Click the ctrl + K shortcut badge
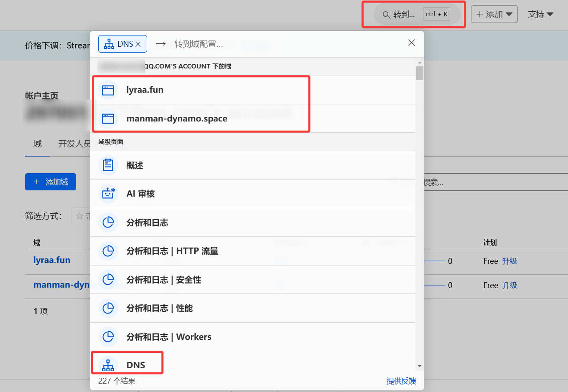 tap(436, 14)
